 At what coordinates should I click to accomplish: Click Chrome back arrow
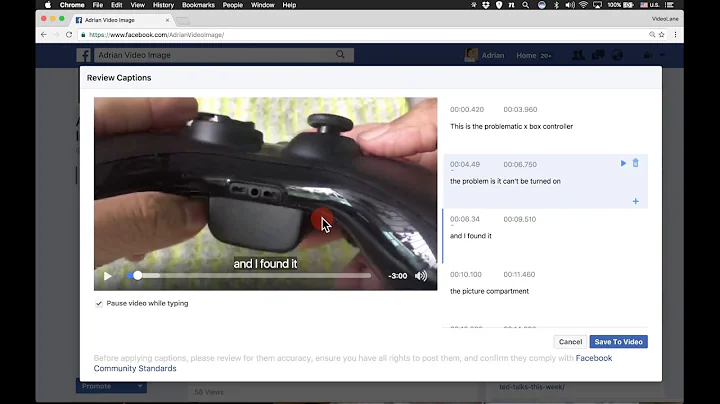(44, 34)
